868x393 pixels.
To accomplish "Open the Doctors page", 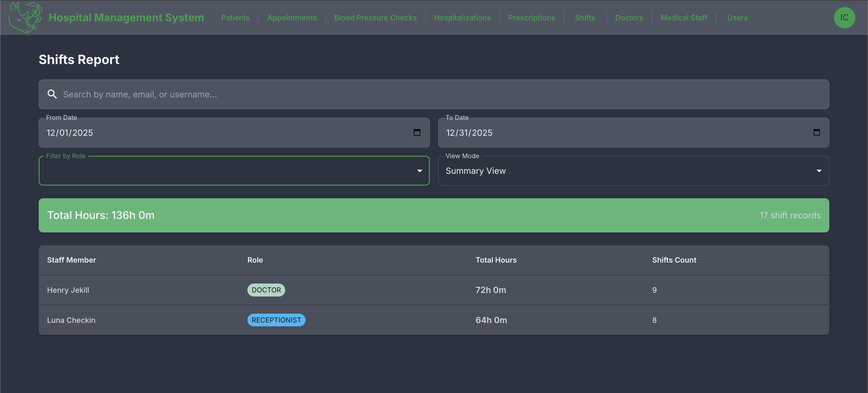I will point(629,17).
